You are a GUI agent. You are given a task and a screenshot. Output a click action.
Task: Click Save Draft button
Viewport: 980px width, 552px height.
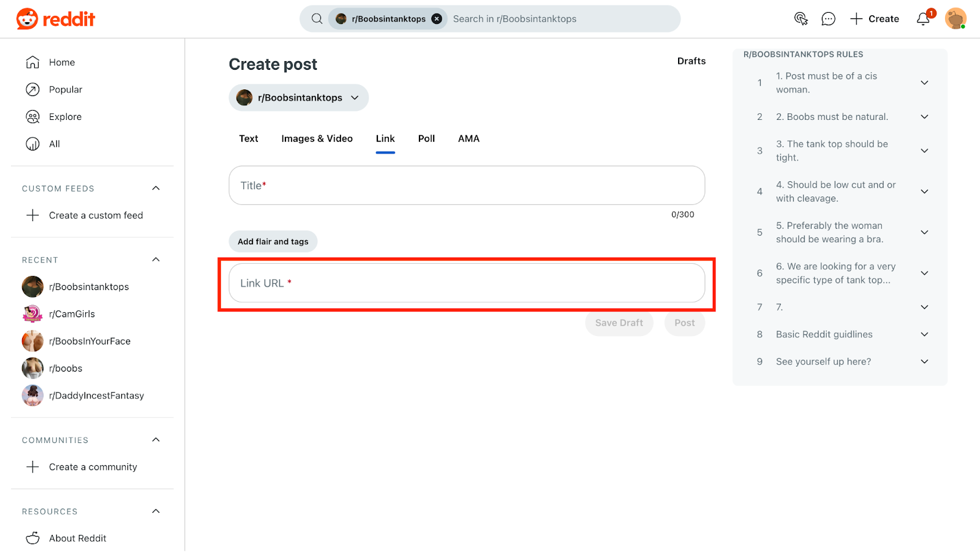(x=619, y=323)
